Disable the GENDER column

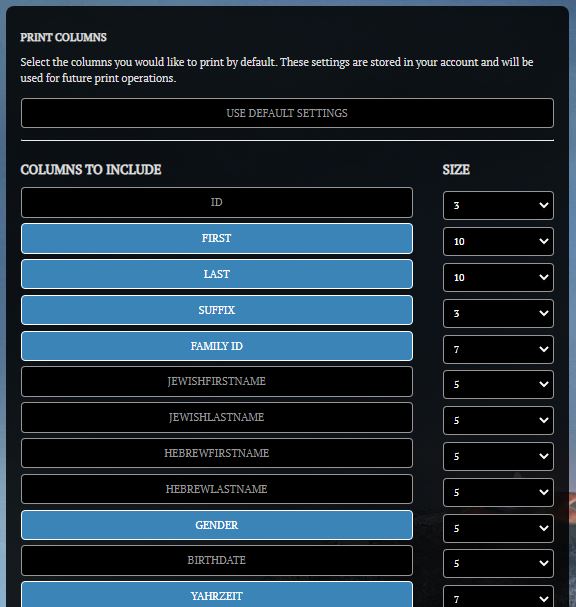(217, 525)
